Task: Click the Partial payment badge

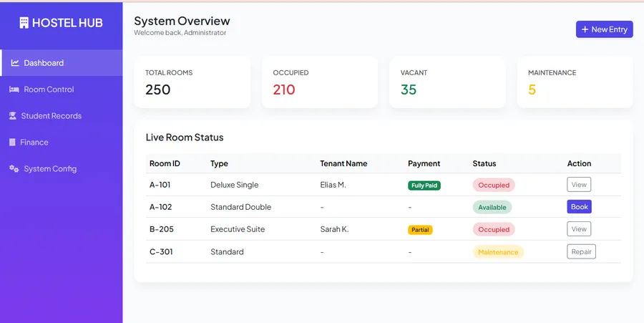Action: click(x=420, y=230)
